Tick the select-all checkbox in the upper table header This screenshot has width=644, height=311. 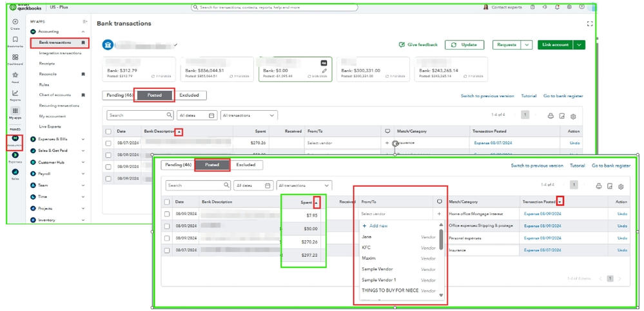[x=108, y=131]
